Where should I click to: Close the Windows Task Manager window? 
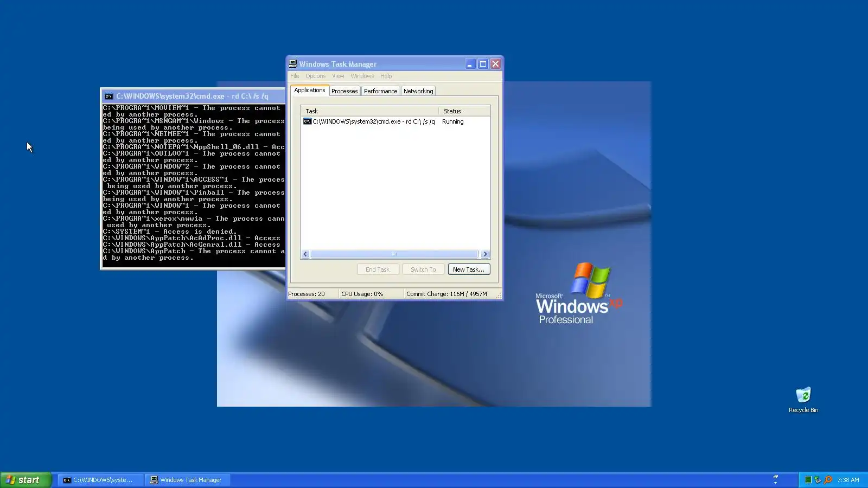click(x=495, y=64)
